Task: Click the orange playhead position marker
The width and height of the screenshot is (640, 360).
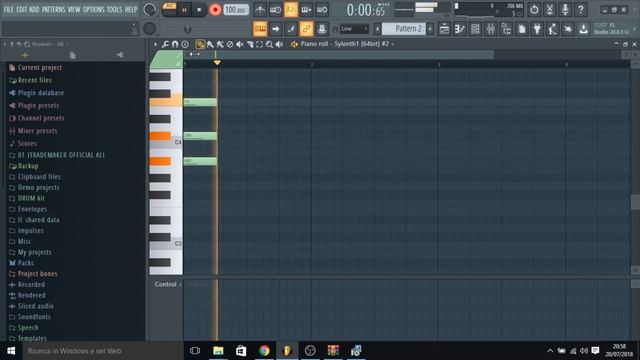Action: coord(217,62)
